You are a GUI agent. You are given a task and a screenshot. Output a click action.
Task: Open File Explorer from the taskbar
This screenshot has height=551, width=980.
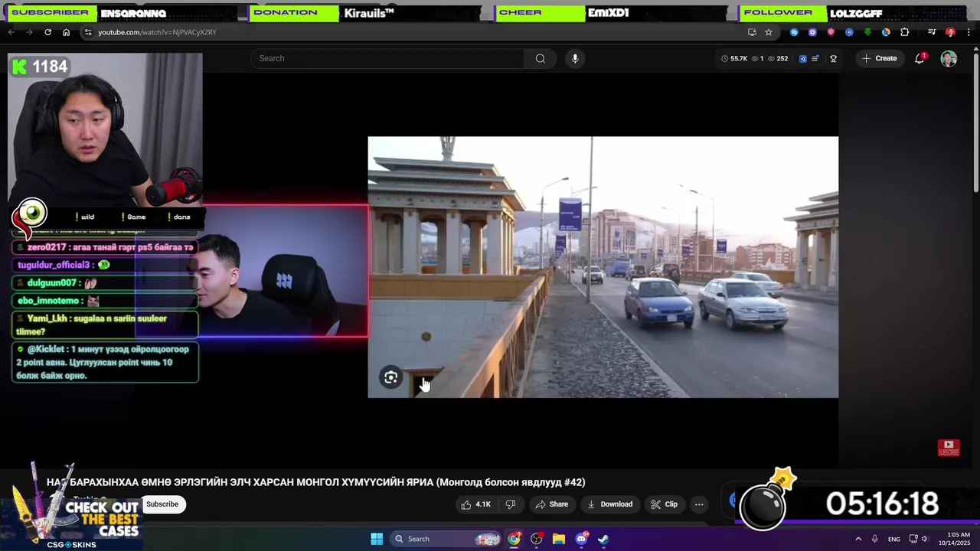(559, 539)
